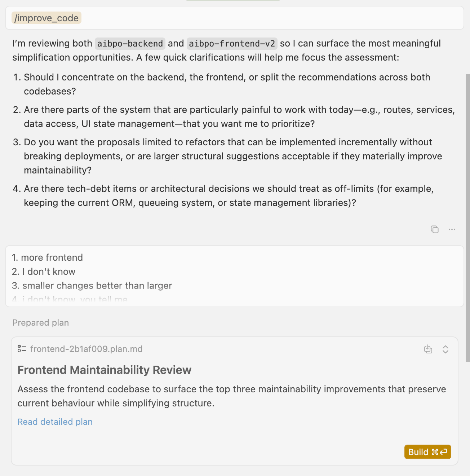Copy the assistant's clarification message
The width and height of the screenshot is (470, 476).
pos(435,229)
